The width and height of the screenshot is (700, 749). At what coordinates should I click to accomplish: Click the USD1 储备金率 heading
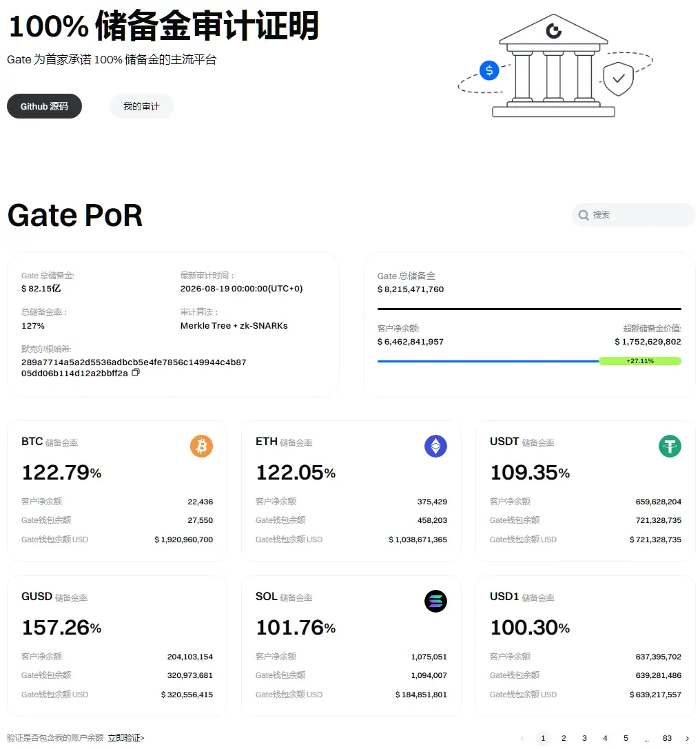(522, 597)
